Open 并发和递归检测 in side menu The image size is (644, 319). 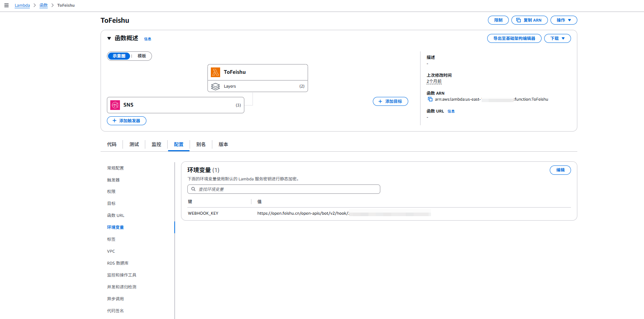click(x=122, y=287)
